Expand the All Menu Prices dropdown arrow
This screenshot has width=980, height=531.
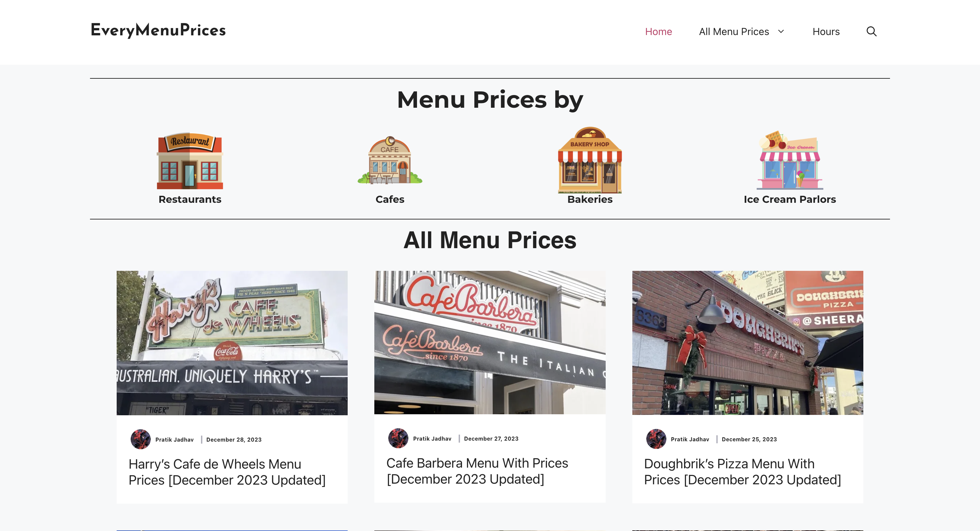[x=781, y=32]
